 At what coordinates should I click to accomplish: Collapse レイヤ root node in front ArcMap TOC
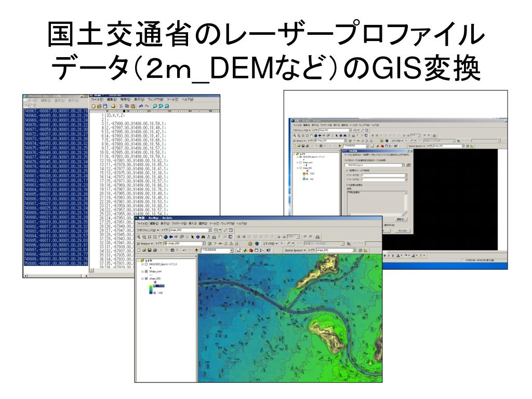tap(138, 261)
